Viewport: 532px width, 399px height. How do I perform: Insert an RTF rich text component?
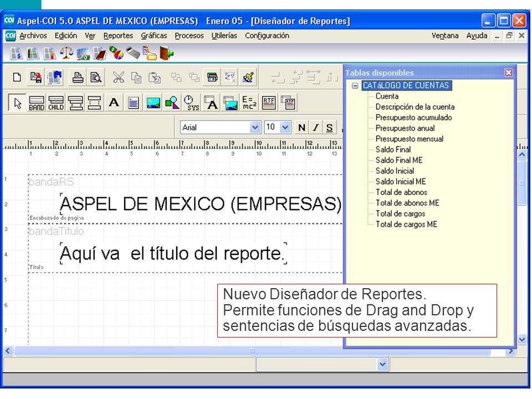(x=269, y=103)
